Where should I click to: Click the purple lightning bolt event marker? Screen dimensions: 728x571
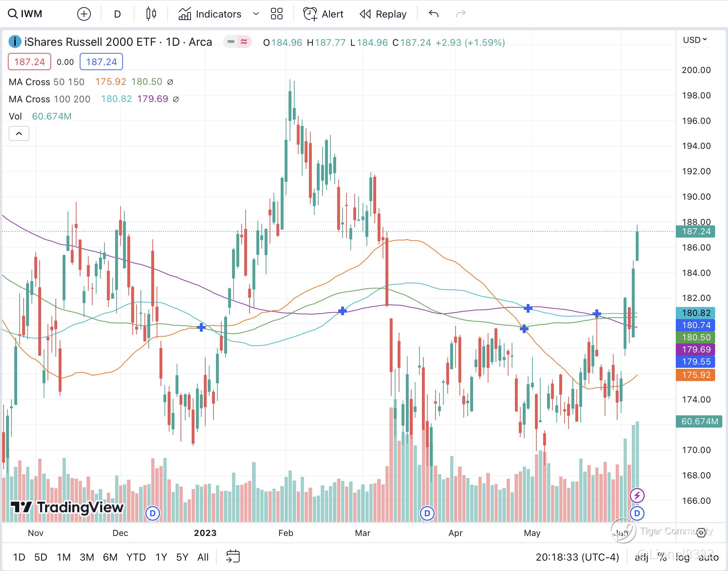637,496
